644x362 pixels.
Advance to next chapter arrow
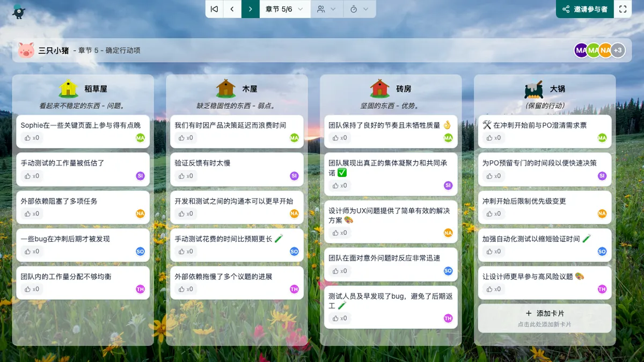pyautogui.click(x=251, y=9)
